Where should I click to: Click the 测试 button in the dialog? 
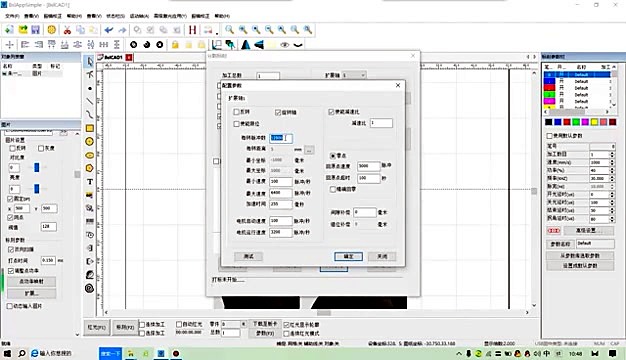249,256
